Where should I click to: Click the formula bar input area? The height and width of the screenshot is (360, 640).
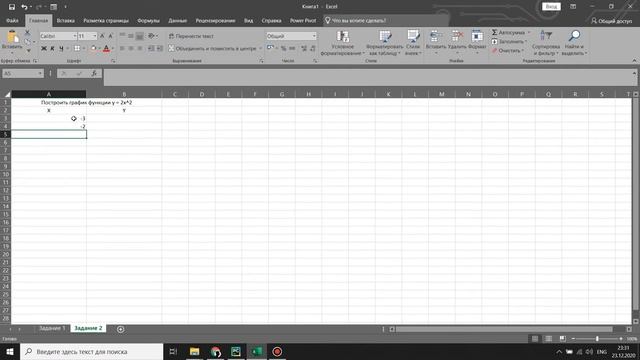[x=368, y=77]
